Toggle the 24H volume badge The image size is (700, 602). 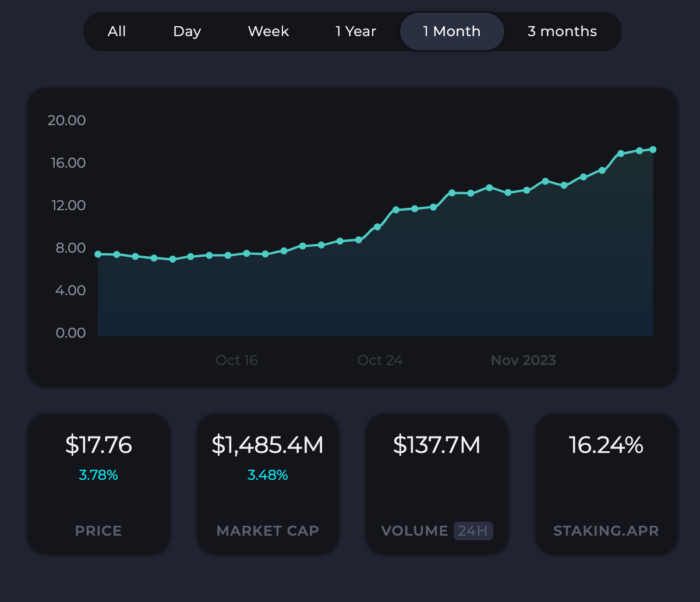tap(473, 531)
